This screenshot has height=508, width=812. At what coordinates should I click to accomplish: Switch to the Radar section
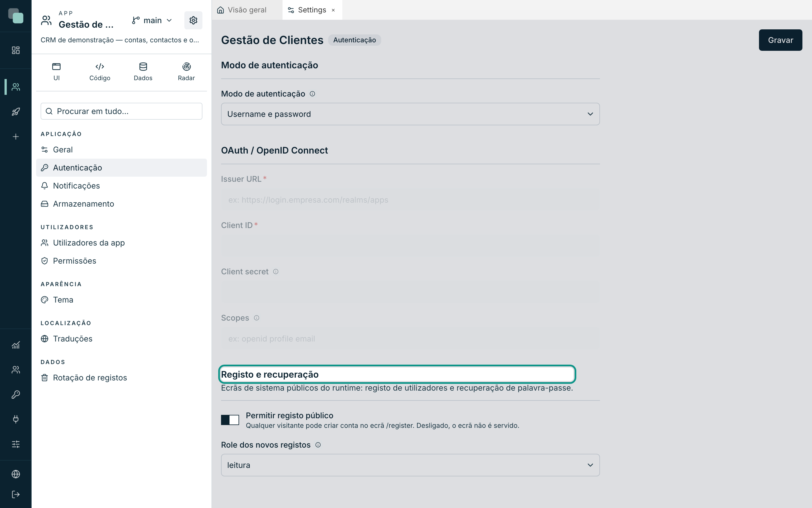[x=186, y=72]
